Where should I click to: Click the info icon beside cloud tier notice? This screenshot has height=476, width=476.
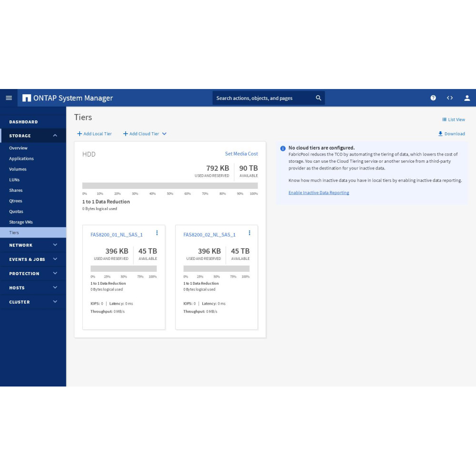[x=283, y=149]
